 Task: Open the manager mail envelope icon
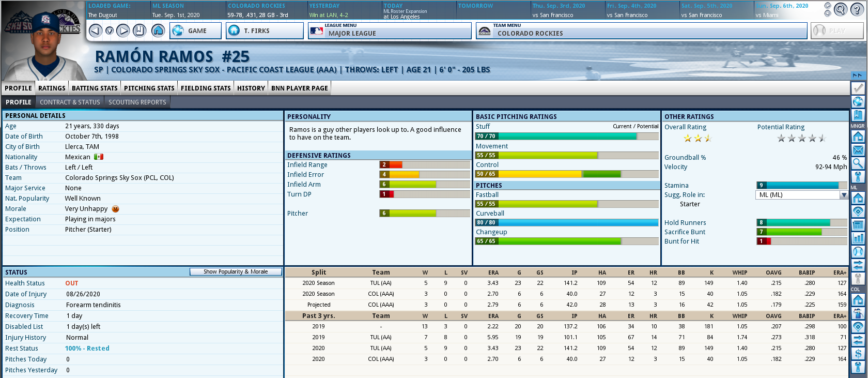(x=858, y=150)
